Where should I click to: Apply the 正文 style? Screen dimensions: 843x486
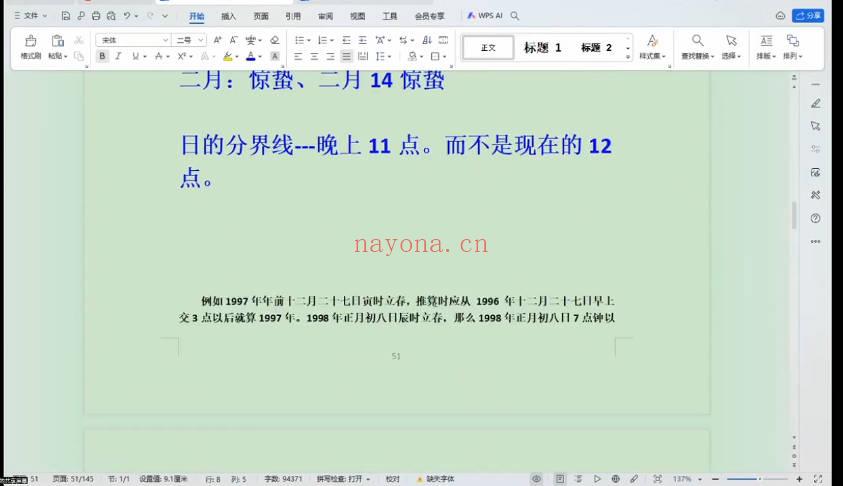(x=488, y=48)
